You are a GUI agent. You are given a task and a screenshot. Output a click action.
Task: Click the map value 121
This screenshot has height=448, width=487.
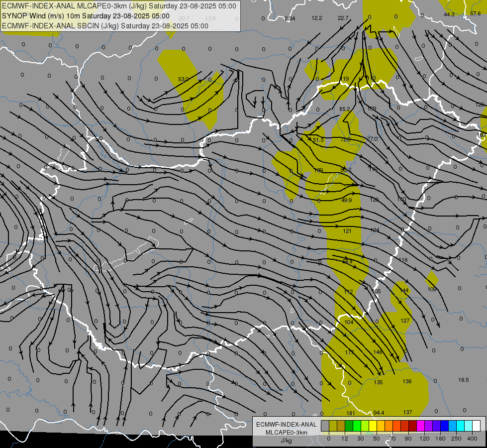tap(347, 231)
